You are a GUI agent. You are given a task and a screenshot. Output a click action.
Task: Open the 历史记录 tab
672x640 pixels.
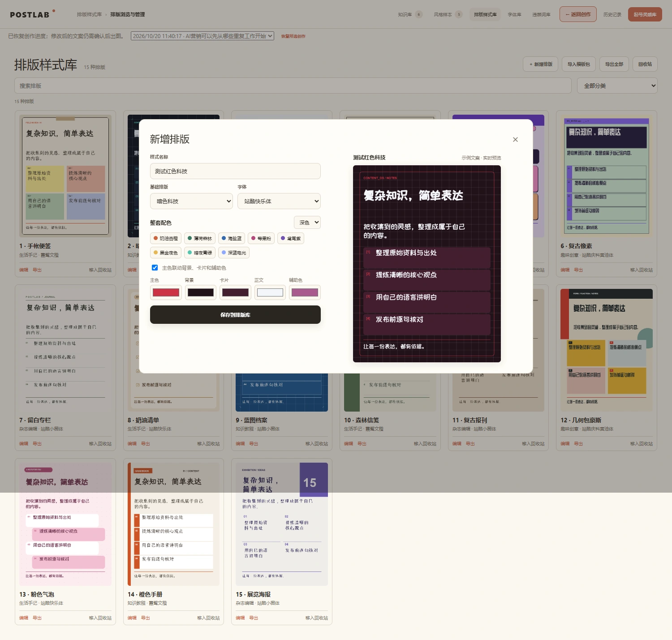pyautogui.click(x=612, y=14)
